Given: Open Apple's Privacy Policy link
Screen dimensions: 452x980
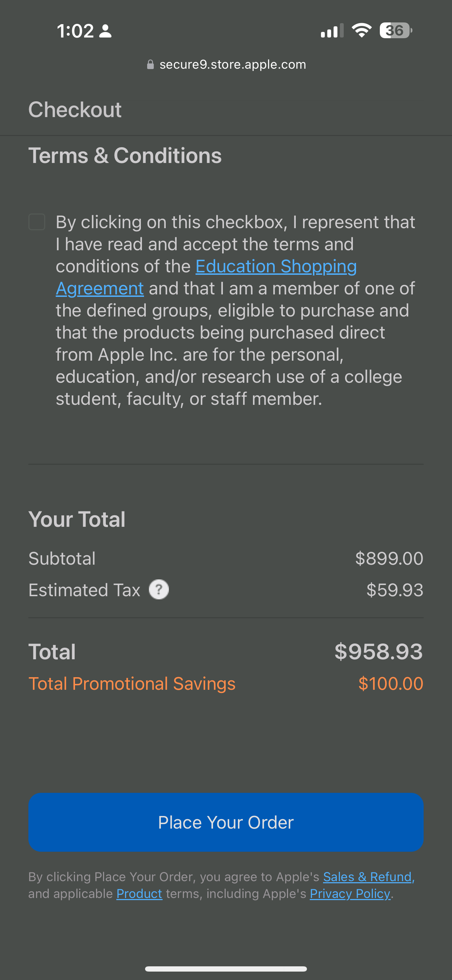Looking at the screenshot, I should (x=350, y=893).
